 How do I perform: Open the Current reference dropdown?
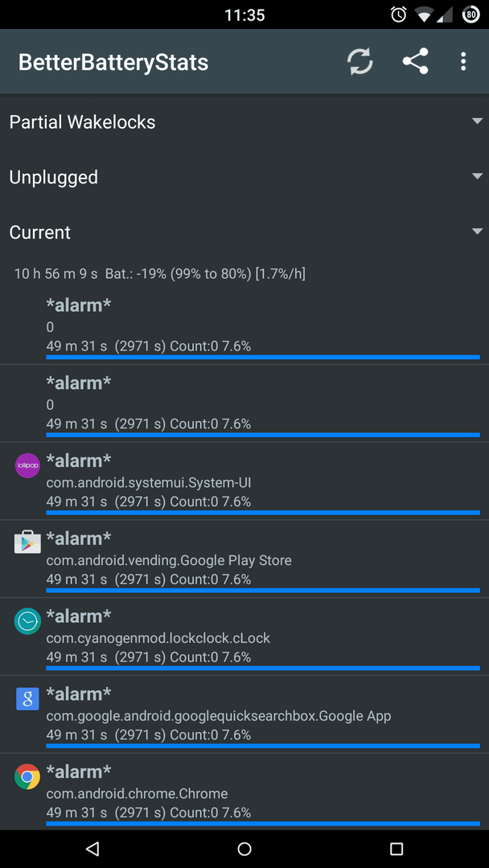click(244, 232)
